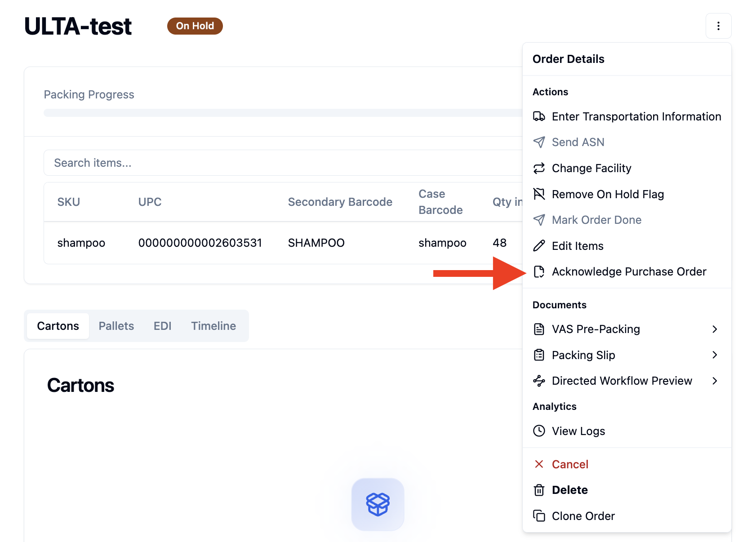Expand Directed Workflow Preview chevron
This screenshot has height=542, width=756.
click(715, 381)
